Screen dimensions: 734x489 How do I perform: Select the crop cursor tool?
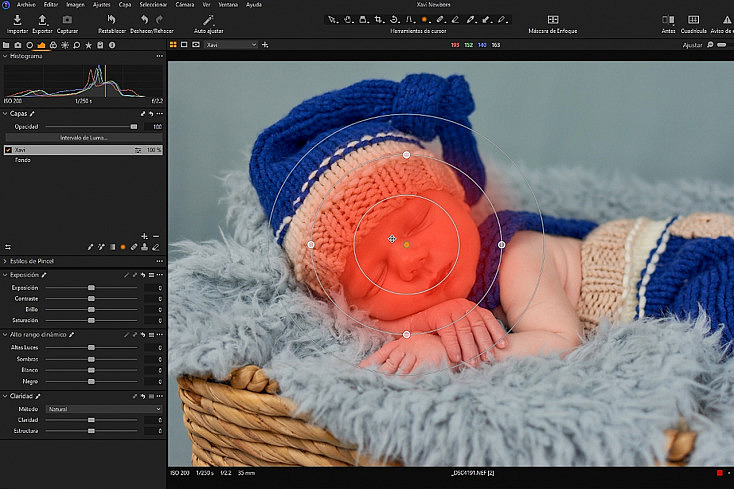tap(379, 20)
